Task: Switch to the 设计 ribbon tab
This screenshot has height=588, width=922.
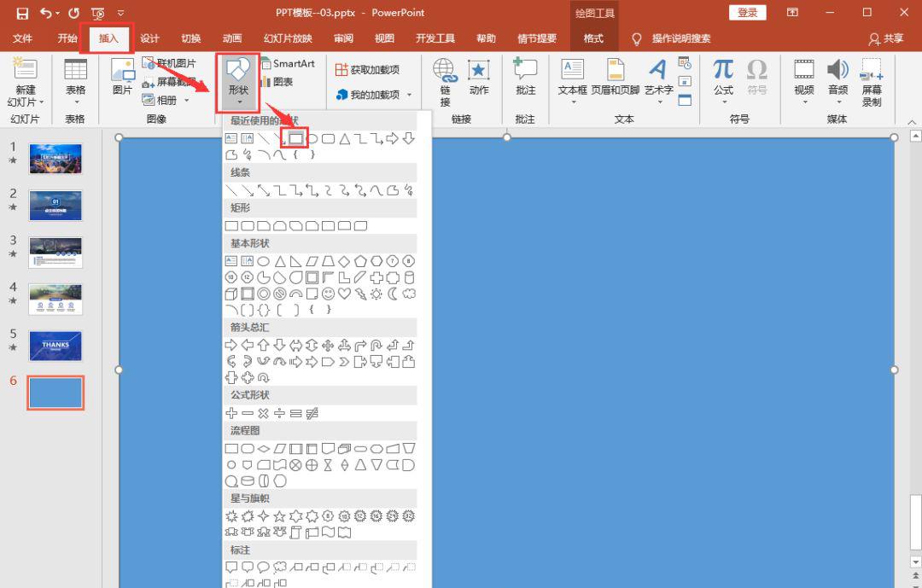Action: click(x=150, y=38)
